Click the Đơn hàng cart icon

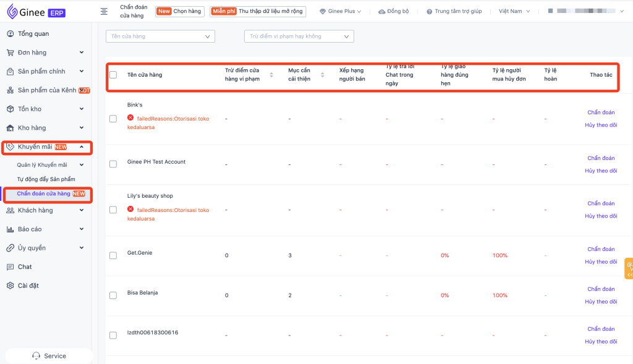[x=10, y=53]
